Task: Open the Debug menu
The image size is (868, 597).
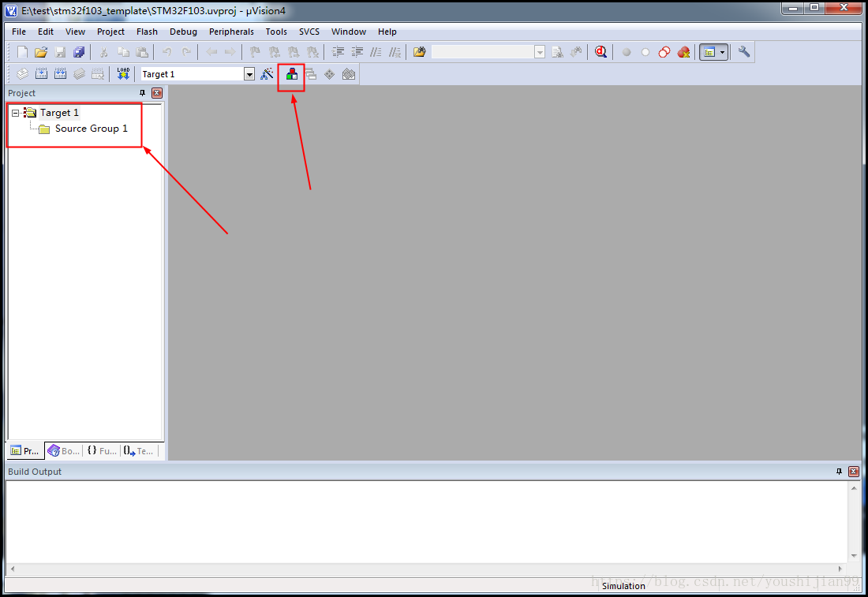Action: [183, 32]
